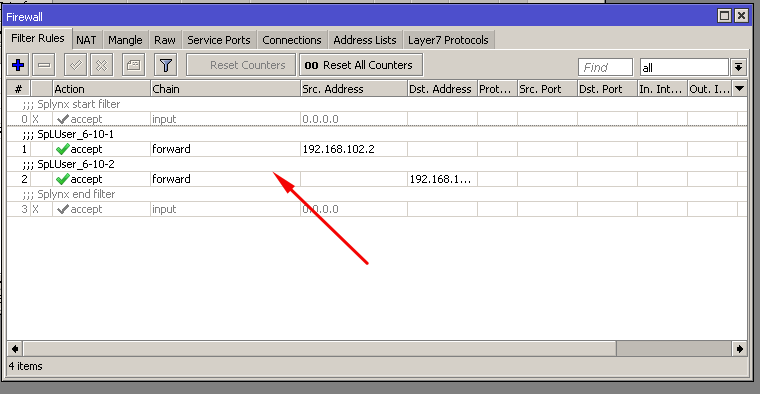Switch to the NAT tab
The height and width of the screenshot is (394, 760).
86,40
